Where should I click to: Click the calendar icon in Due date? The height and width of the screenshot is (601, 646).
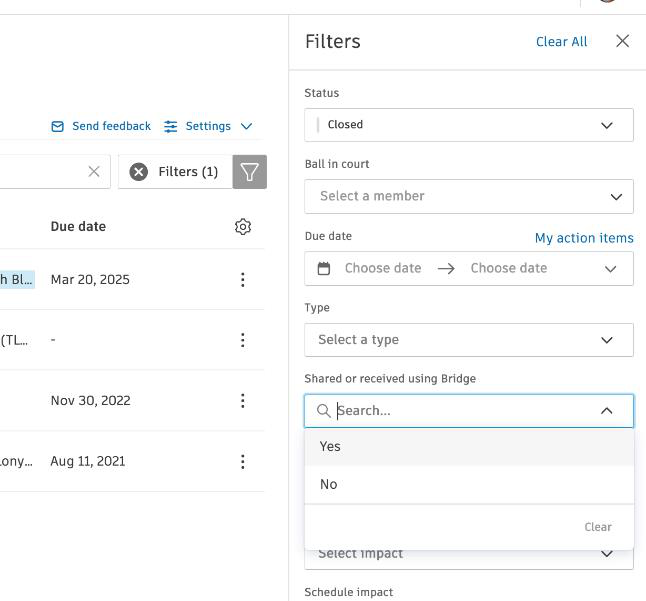point(324,268)
